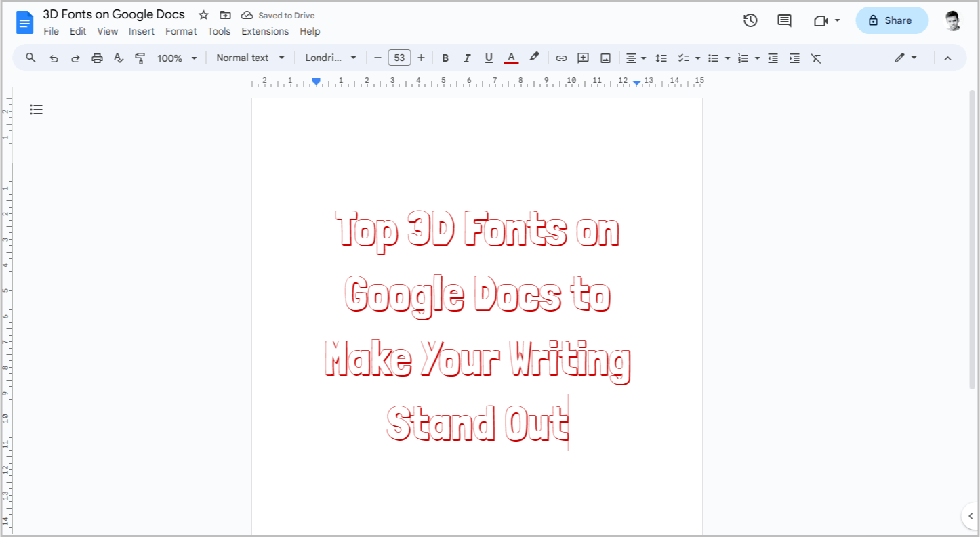980x537 pixels.
Task: Open the Tools menu
Action: pos(220,31)
